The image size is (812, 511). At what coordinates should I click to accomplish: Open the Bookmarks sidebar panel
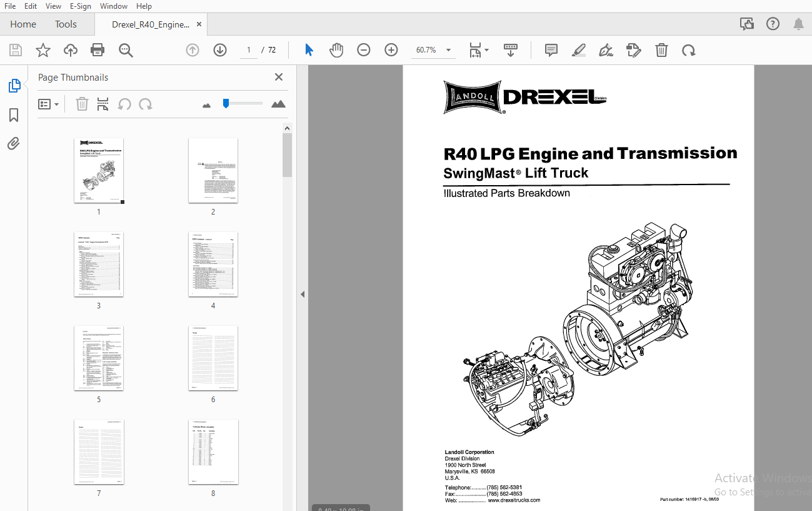coord(14,115)
